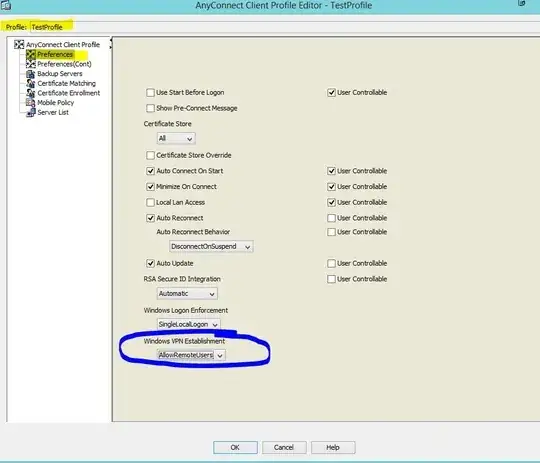Image resolution: width=540 pixels, height=463 pixels.
Task: Select Preferences in the profile tree
Action: pyautogui.click(x=55, y=54)
